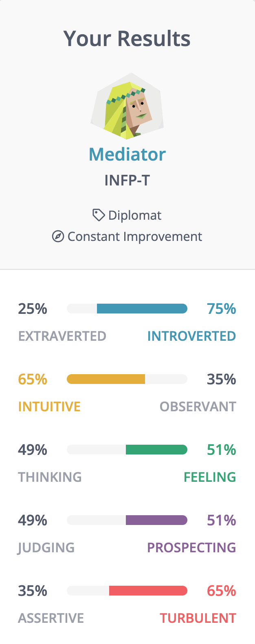Select the INTROVERTED trait label

(x=191, y=336)
